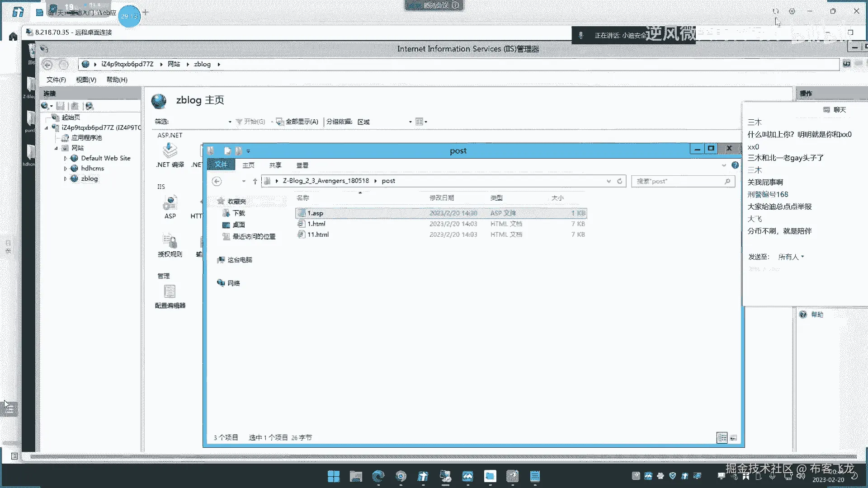Open the 视图(V) menu in IIS

coord(86,80)
